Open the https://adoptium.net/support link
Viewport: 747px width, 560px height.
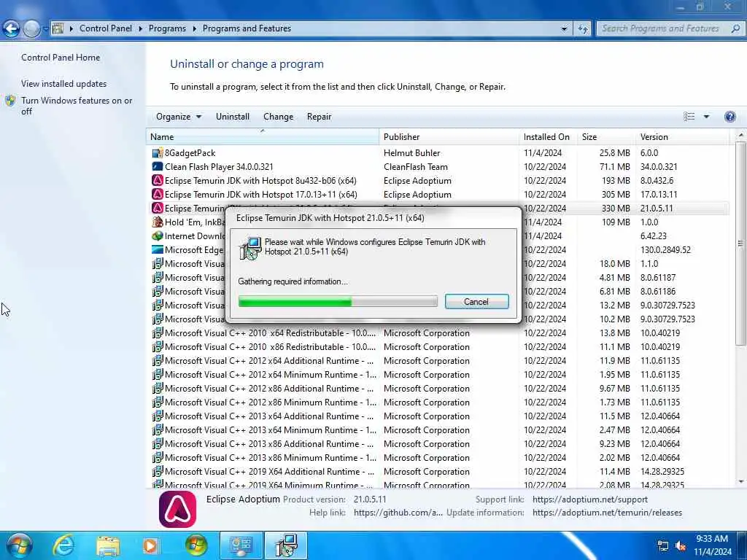point(589,499)
